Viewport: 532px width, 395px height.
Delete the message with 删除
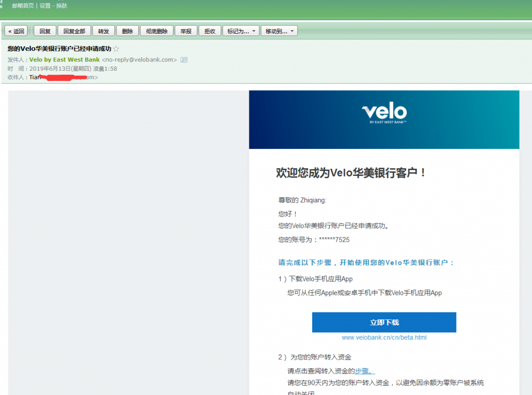127,31
